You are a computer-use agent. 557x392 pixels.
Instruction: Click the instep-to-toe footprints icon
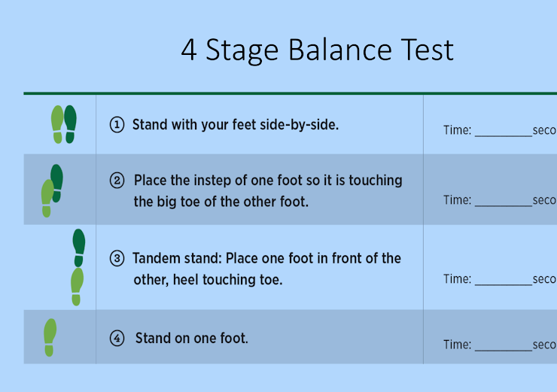(x=52, y=190)
